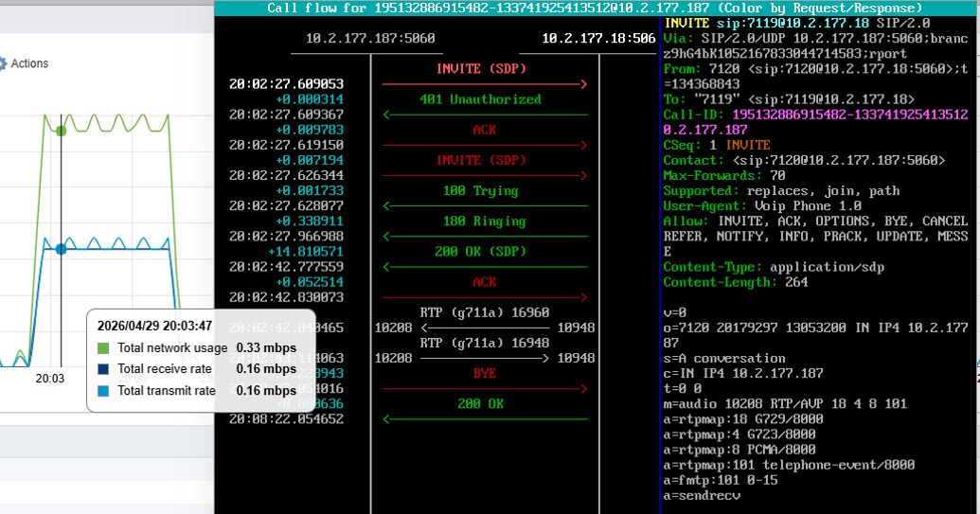Screen dimensions: 980x514
Task: Click the User-Agent: Voip Phone 1.0 line
Action: (x=762, y=205)
